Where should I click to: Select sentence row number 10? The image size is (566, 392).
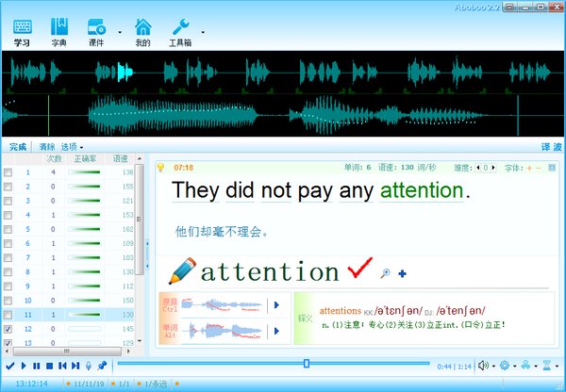click(x=69, y=301)
